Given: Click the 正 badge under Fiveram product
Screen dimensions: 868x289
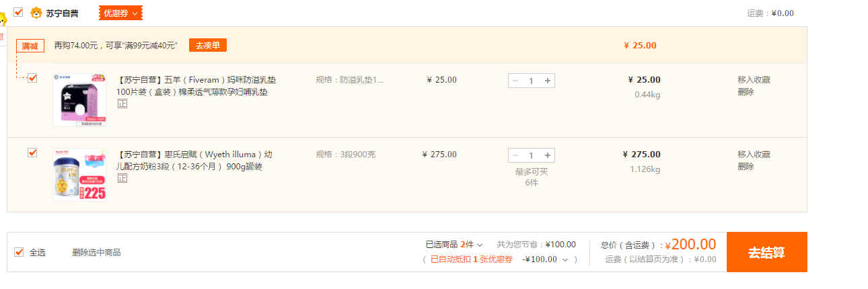Looking at the screenshot, I should 122,104.
